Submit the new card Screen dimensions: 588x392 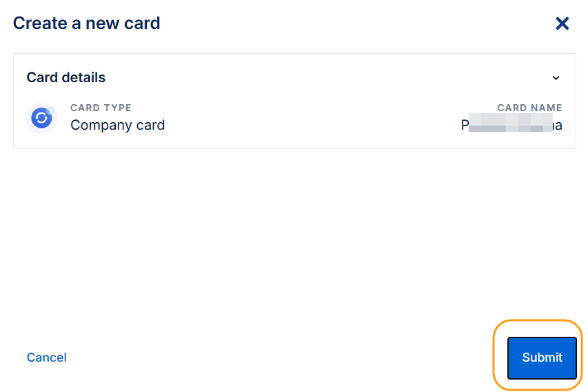click(x=542, y=357)
